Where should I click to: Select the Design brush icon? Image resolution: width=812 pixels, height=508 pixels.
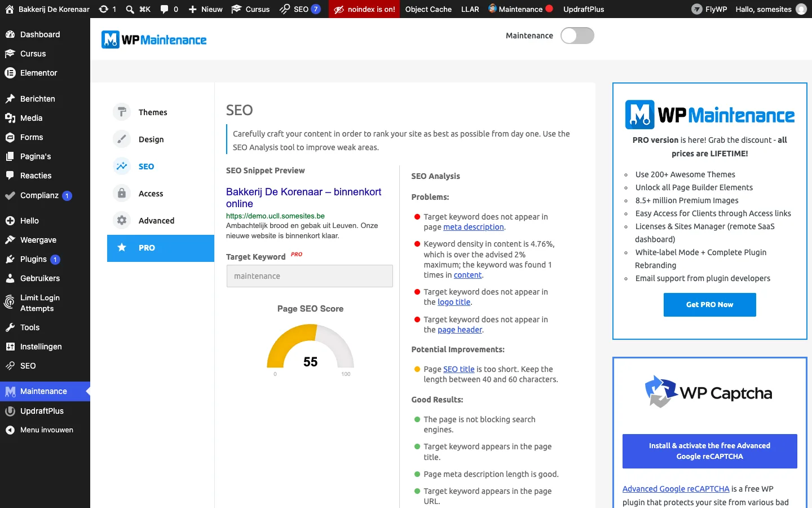(x=122, y=139)
